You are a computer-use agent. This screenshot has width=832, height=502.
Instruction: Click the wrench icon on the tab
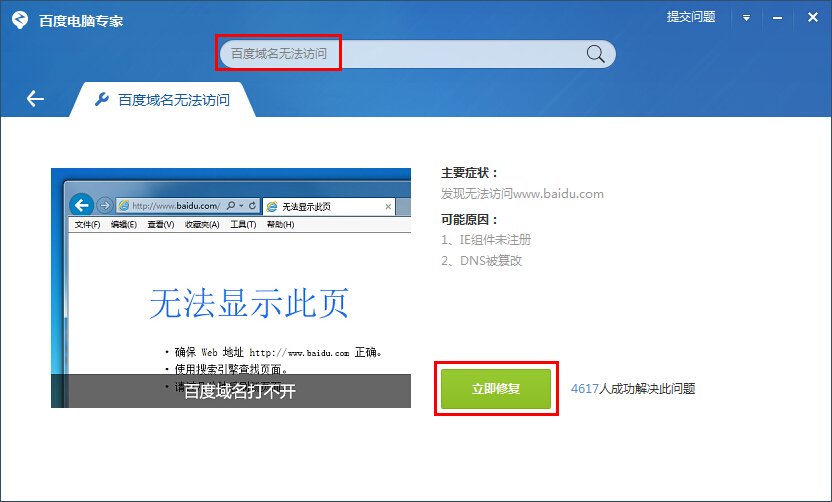[102, 99]
